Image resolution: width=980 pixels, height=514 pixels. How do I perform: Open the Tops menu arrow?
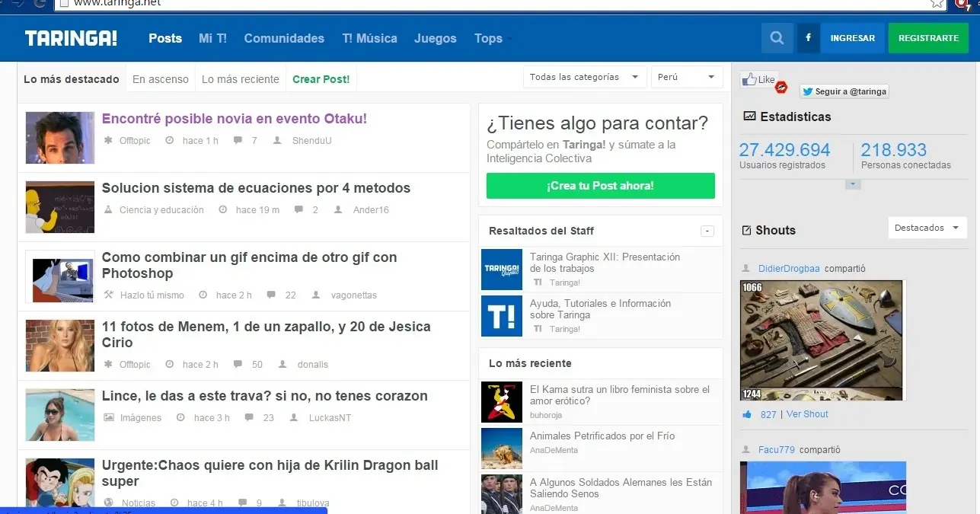(x=509, y=40)
